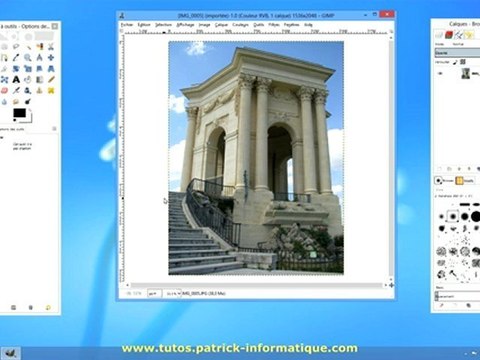Open the layer Mode dropdown

tap(457, 44)
